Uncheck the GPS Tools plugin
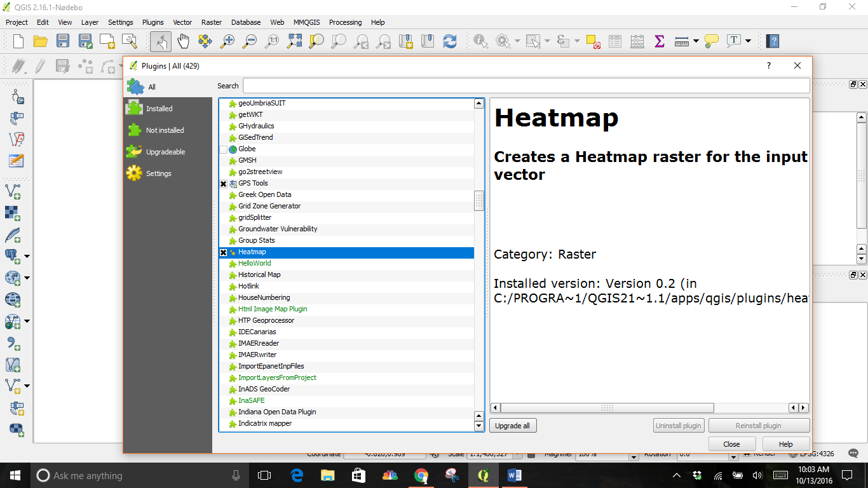Image resolution: width=868 pixels, height=488 pixels. click(224, 183)
